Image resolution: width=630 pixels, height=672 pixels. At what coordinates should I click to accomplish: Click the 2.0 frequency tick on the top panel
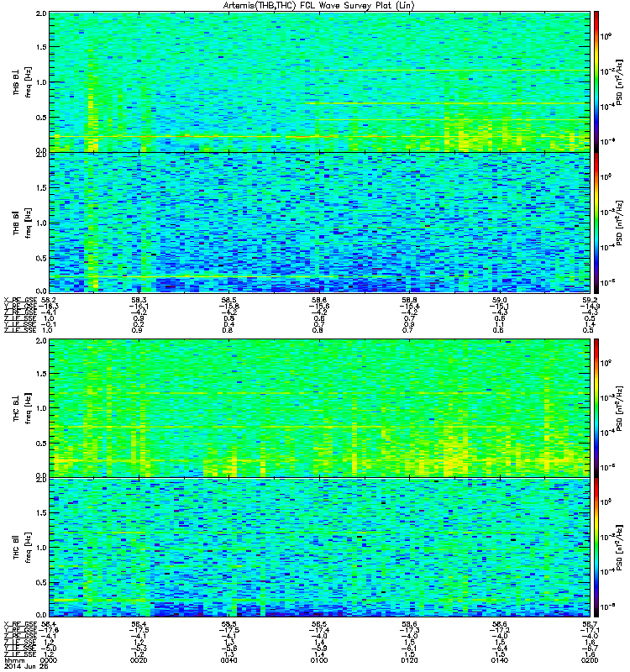tap(41, 13)
